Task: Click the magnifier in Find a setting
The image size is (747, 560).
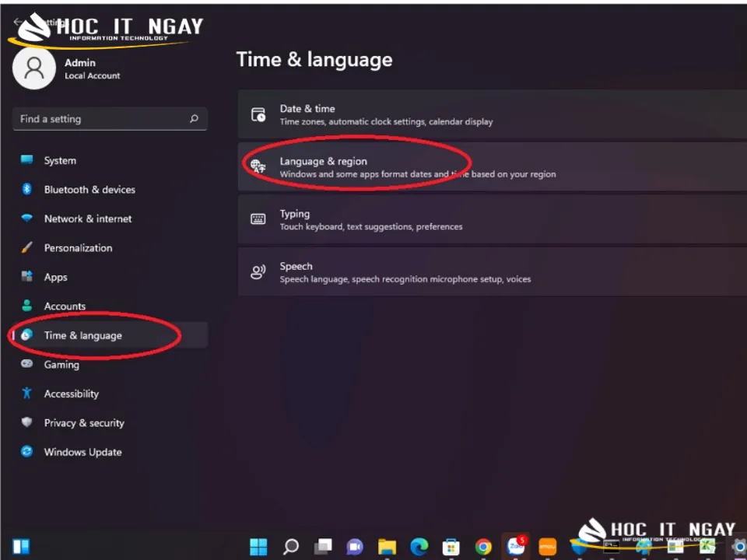Action: 194,118
